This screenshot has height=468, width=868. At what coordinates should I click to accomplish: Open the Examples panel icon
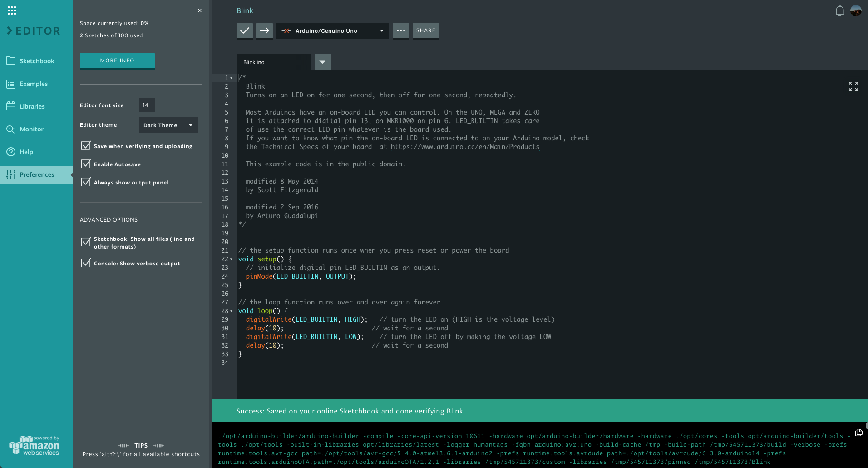pyautogui.click(x=12, y=84)
